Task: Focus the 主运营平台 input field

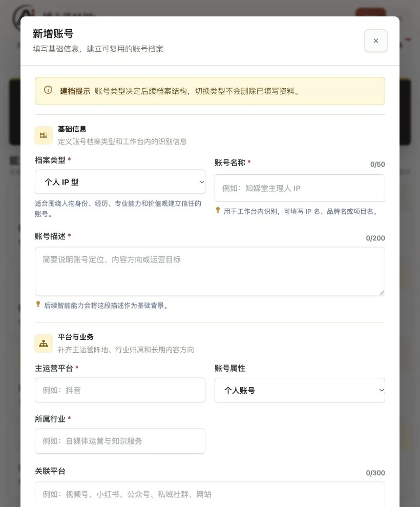Action: tap(120, 390)
